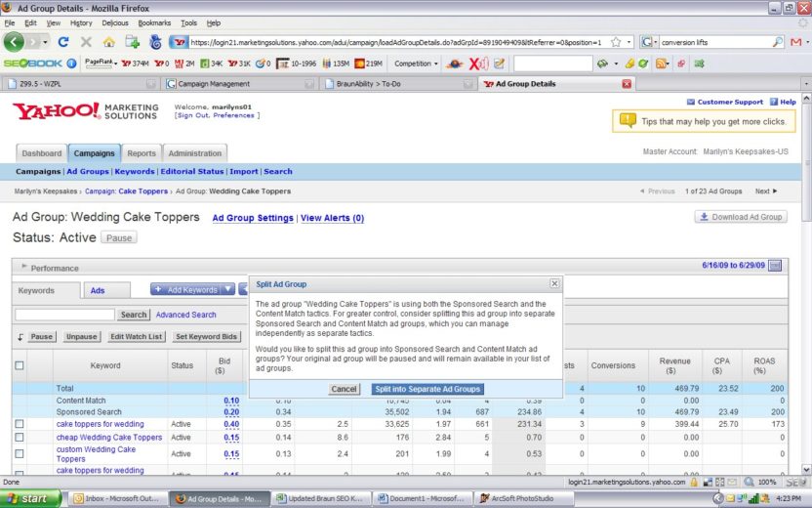Viewport: 812px width, 508px height.
Task: Open the back/forward history dropdown arrow
Action: point(46,42)
